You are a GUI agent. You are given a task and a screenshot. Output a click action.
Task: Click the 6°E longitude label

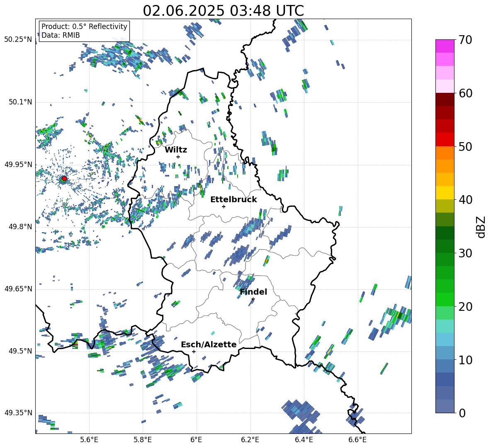click(196, 440)
